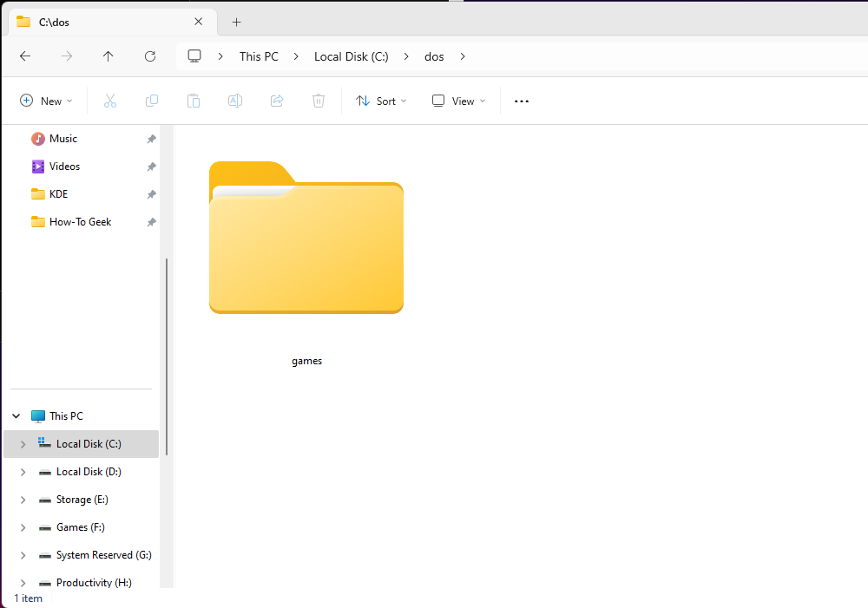The width and height of the screenshot is (868, 608).
Task: Refresh the current folder view
Action: 150,56
